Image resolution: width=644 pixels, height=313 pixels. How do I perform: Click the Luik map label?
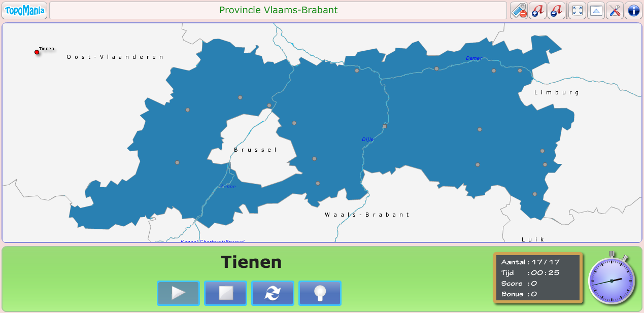tap(533, 239)
